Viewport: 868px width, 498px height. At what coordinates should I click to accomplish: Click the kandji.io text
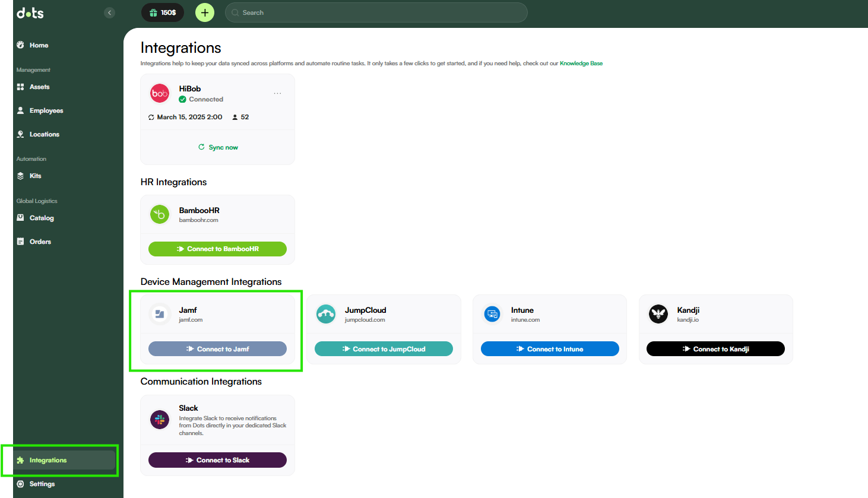(x=688, y=320)
